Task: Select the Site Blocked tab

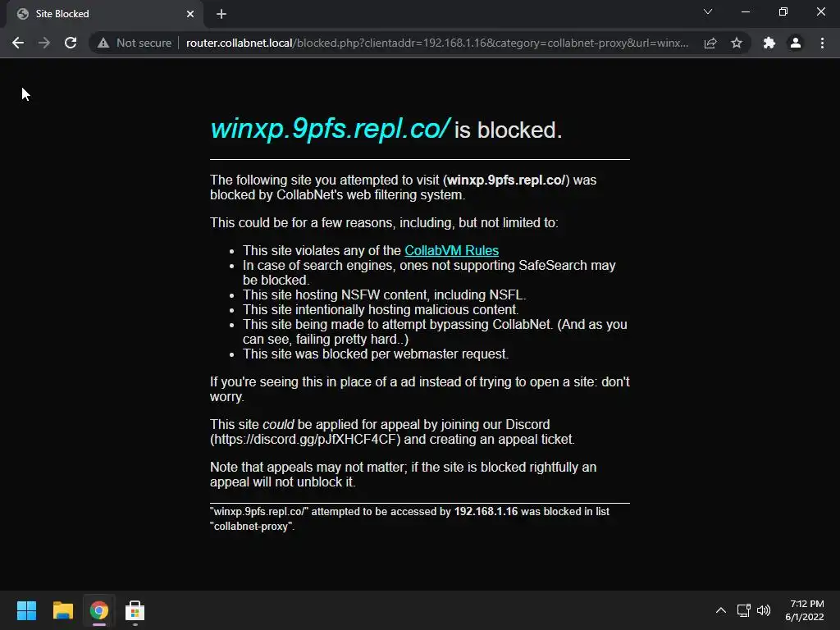Action: coord(105,14)
